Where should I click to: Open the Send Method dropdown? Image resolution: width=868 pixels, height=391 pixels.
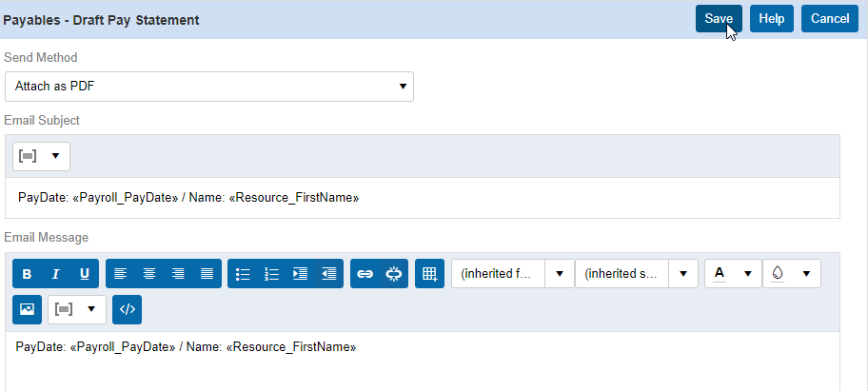tap(209, 87)
